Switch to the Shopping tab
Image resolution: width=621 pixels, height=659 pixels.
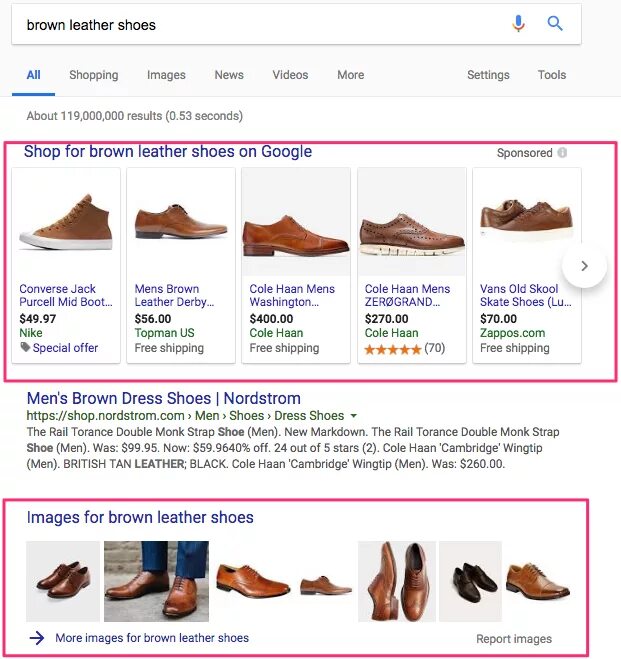[x=93, y=75]
